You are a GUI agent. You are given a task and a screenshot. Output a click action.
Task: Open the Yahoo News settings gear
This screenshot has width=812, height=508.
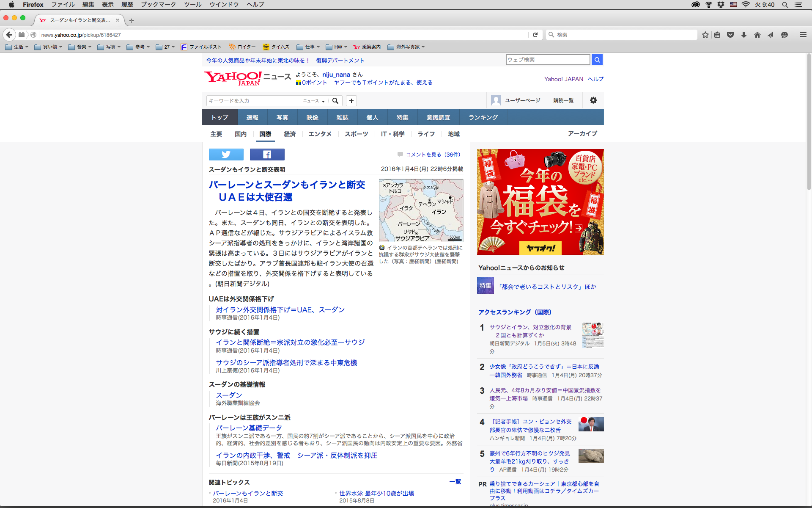pos(593,100)
